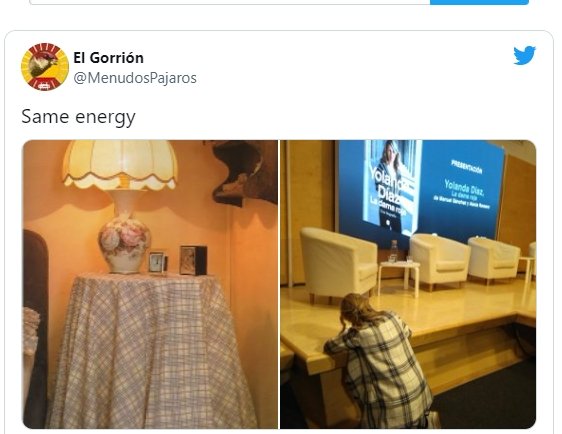Open the right photo of the stage
Viewport: 562px width, 434px height.
408,284
